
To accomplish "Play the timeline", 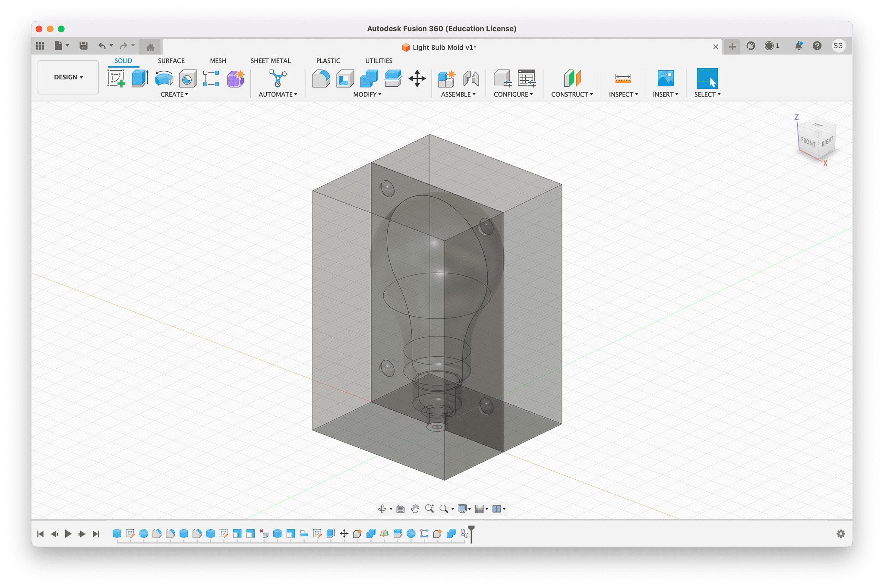I will (68, 534).
